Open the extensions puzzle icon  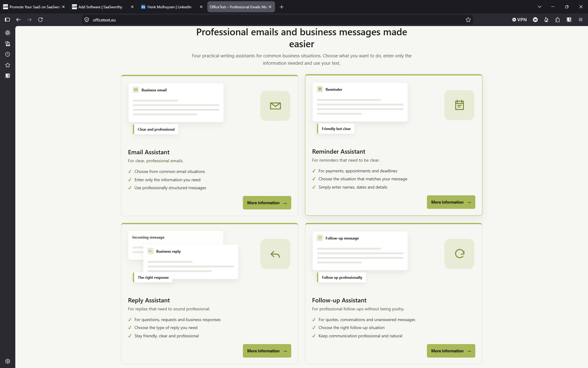click(x=558, y=20)
